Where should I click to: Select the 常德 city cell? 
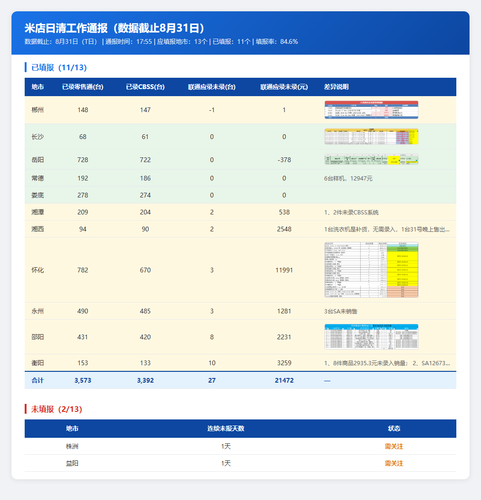[38, 178]
